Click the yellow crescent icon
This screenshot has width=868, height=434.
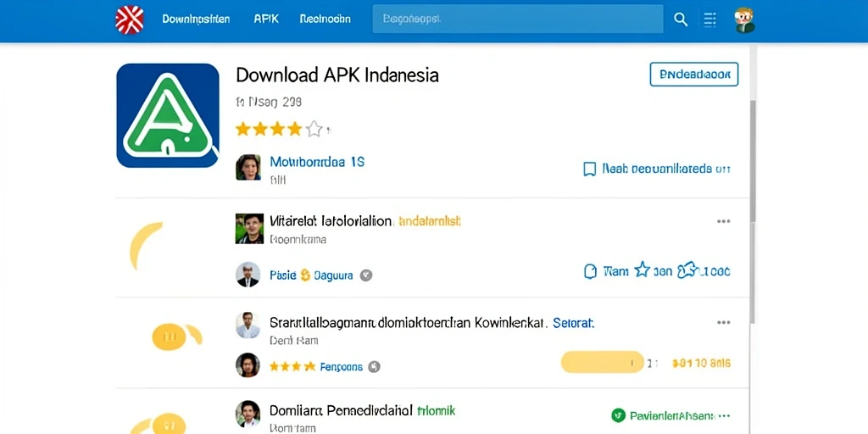pos(145,246)
